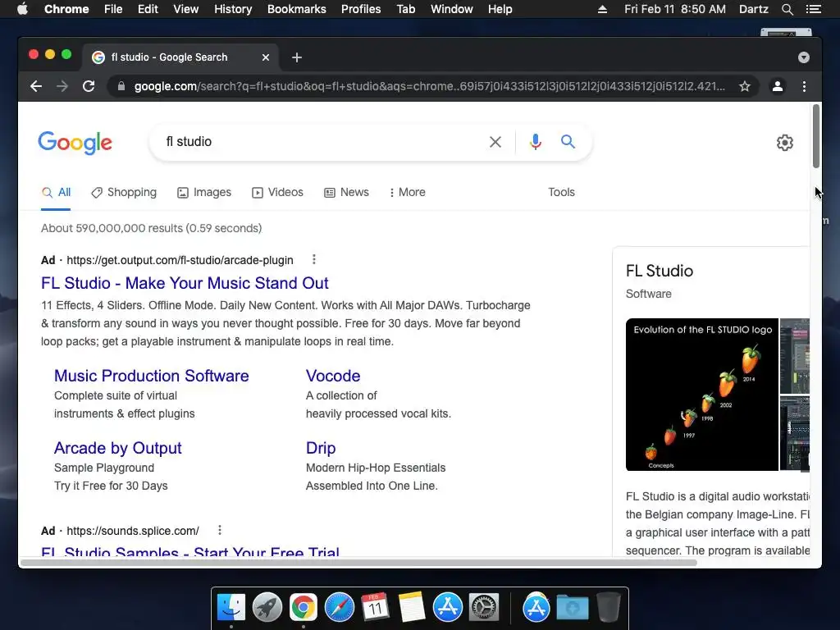Open Notes from the Dock
This screenshot has height=630, width=840.
coord(412,607)
